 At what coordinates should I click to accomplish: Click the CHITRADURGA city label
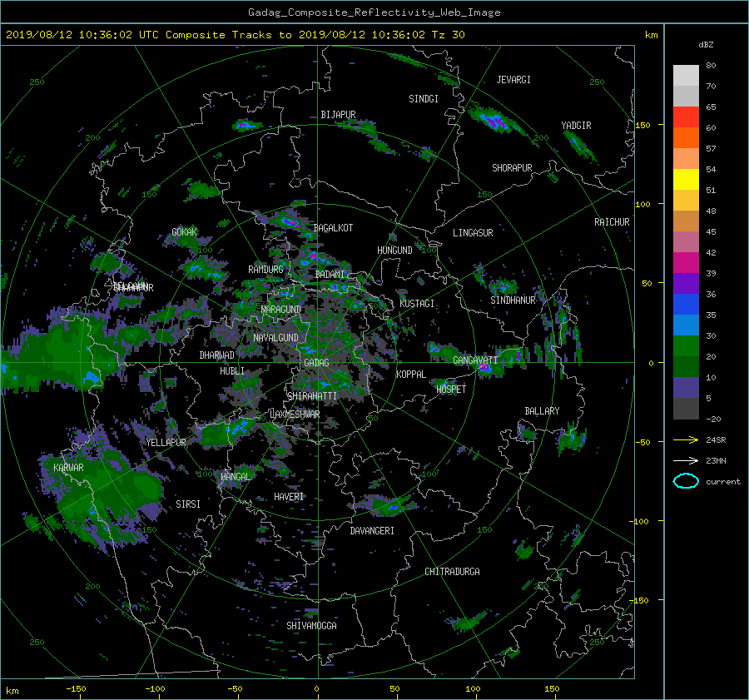point(452,572)
